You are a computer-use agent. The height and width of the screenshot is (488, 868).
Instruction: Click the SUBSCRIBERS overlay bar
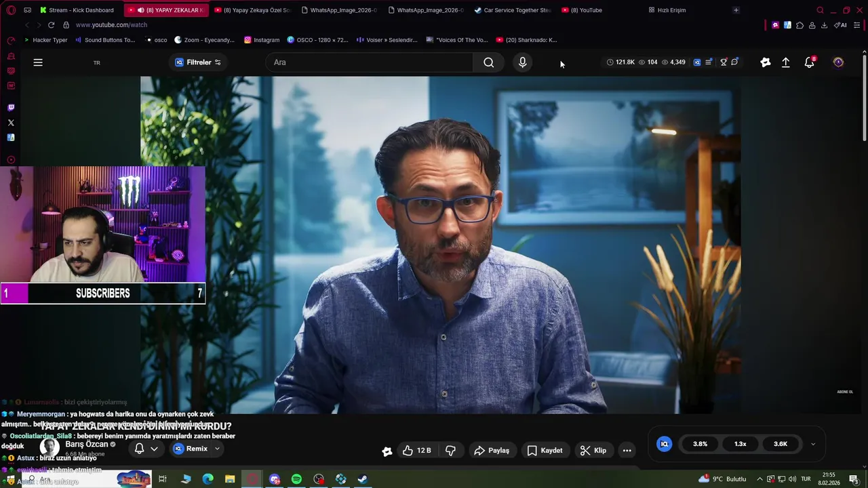tap(103, 293)
